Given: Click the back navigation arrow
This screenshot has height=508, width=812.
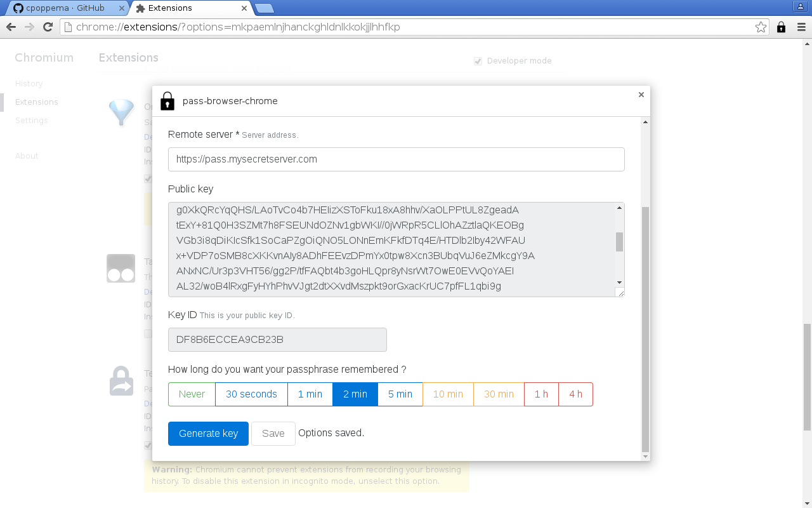Looking at the screenshot, I should [11, 27].
